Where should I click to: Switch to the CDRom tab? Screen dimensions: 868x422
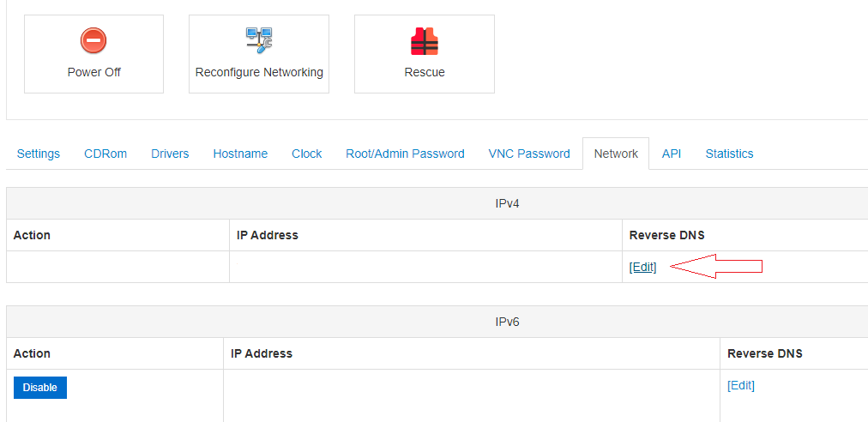(x=105, y=154)
